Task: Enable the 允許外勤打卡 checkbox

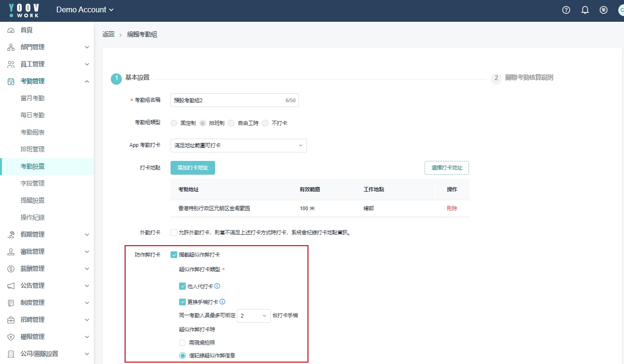Action: coord(174,232)
